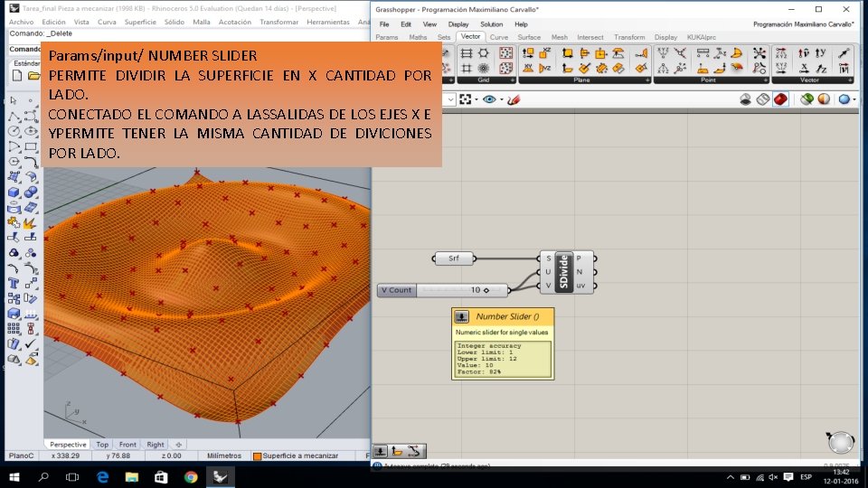Enable wireframe preview mode
This screenshot has height=488, width=868.
(763, 99)
